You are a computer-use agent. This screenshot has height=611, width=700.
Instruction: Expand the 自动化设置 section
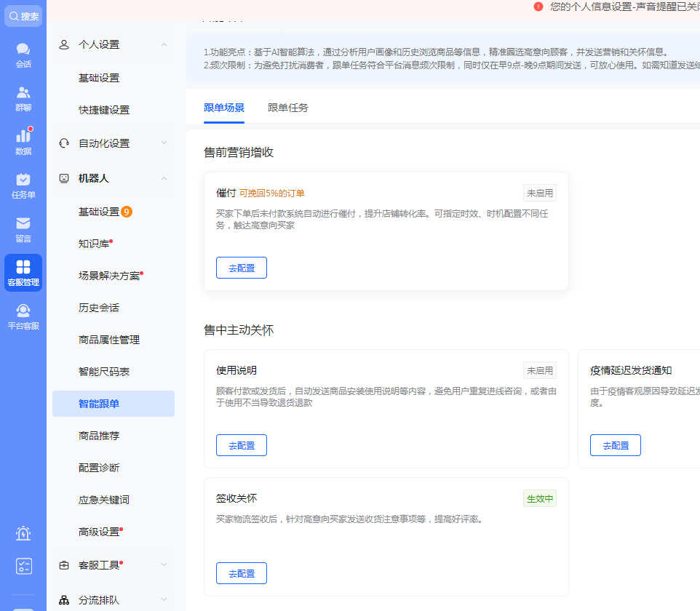click(113, 143)
